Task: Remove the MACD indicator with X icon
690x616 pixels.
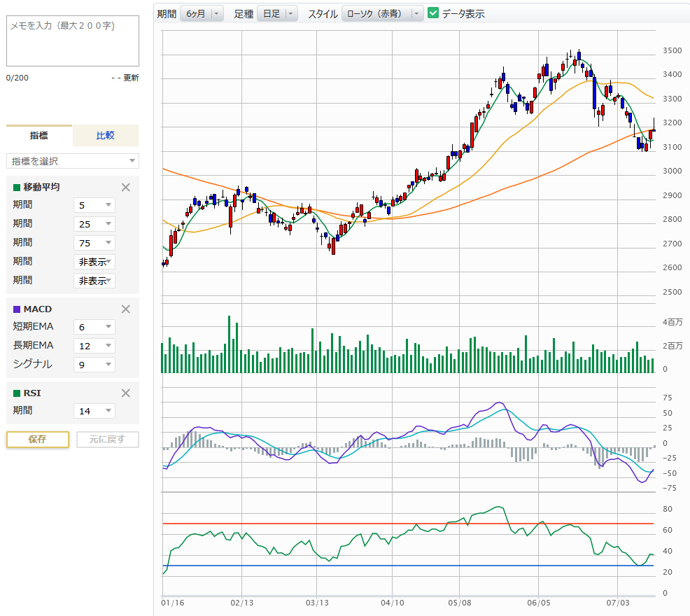Action: pos(126,309)
